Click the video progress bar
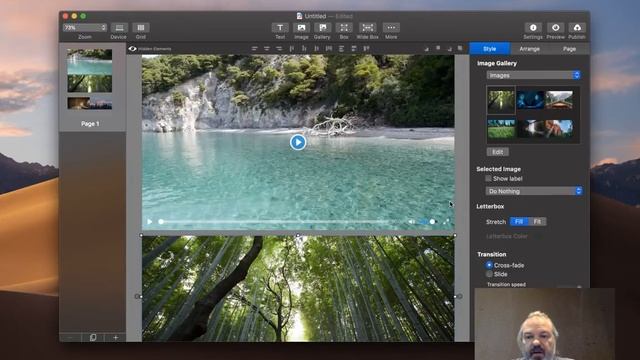The width and height of the screenshot is (640, 360). (x=273, y=222)
